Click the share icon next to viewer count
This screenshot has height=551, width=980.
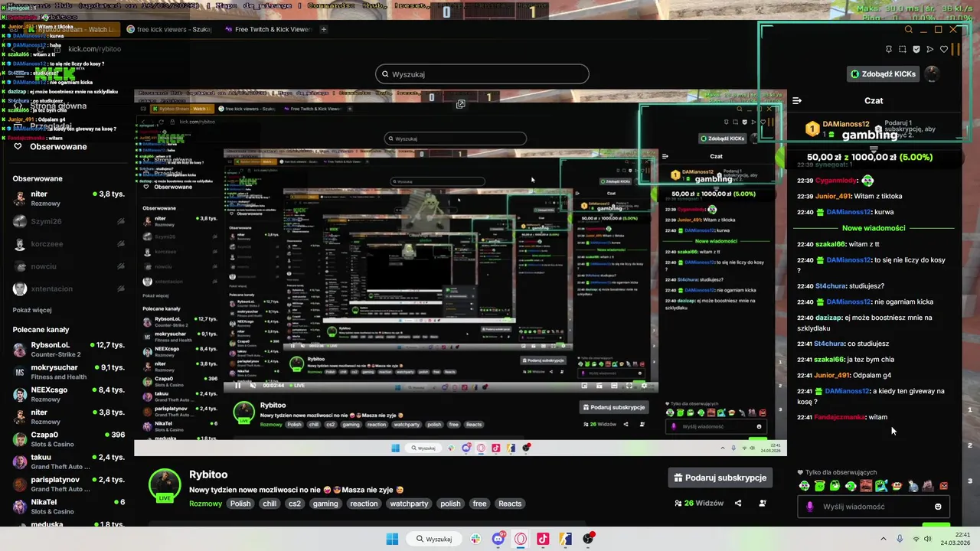(x=738, y=504)
